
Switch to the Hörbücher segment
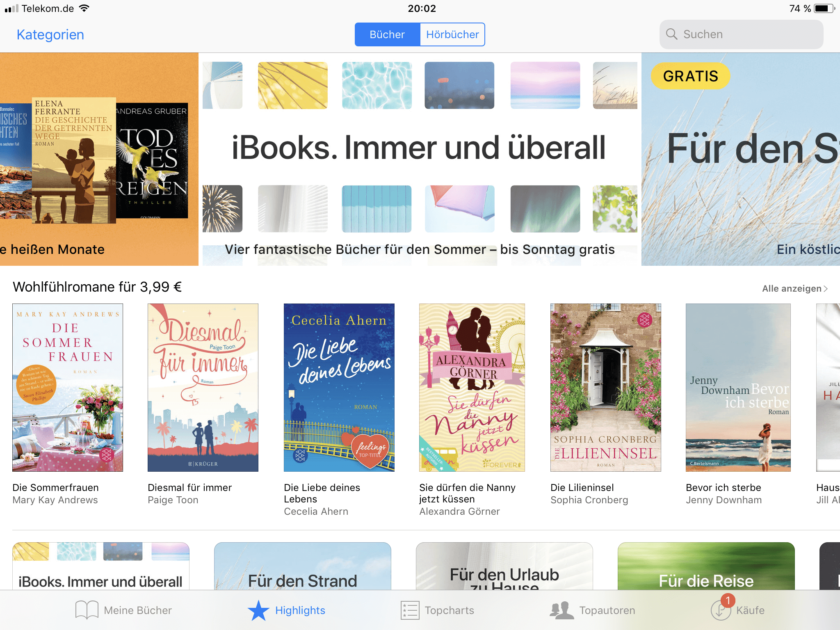point(452,34)
